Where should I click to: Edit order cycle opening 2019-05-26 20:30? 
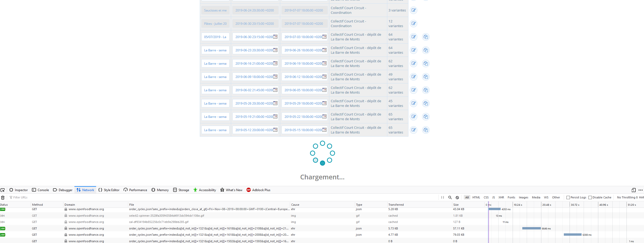[x=413, y=103]
